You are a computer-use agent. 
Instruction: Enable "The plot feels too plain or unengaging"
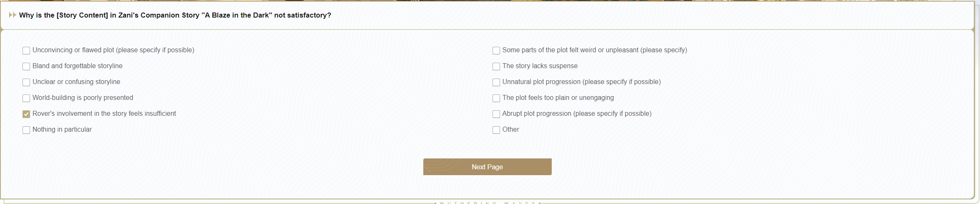pos(496,98)
